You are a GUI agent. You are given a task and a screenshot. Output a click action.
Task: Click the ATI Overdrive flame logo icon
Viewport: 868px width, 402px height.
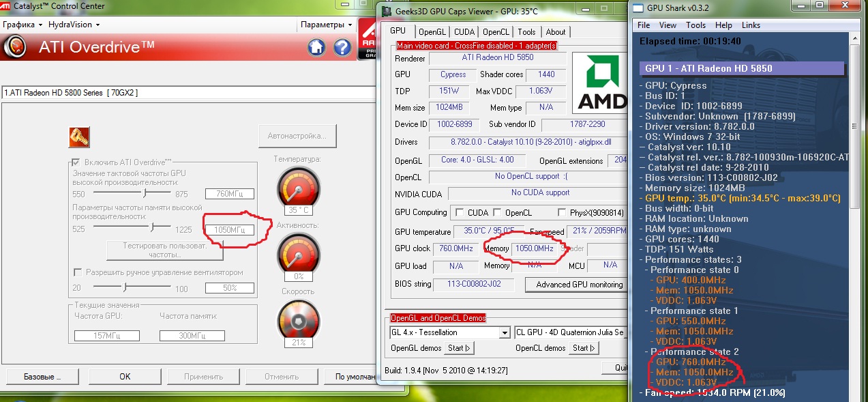click(x=16, y=48)
